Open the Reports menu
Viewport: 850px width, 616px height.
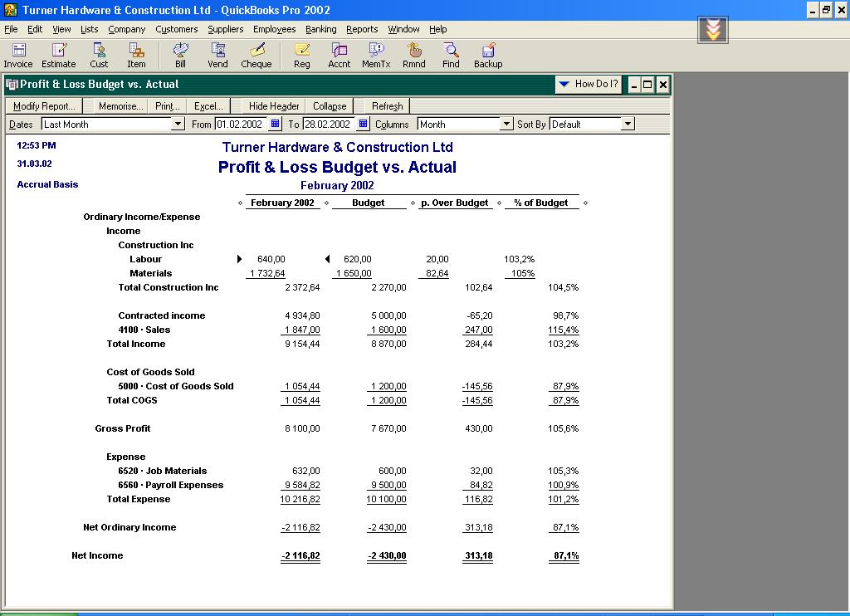tap(362, 29)
